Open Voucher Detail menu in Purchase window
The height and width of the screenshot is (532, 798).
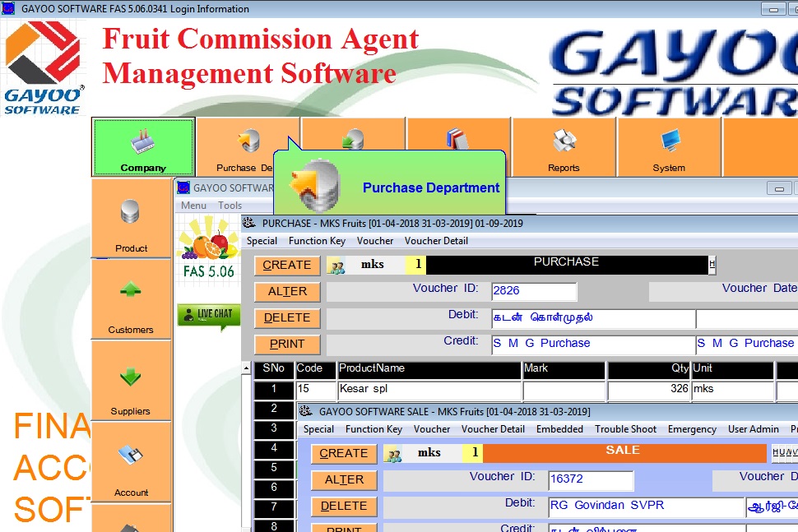tap(436, 241)
